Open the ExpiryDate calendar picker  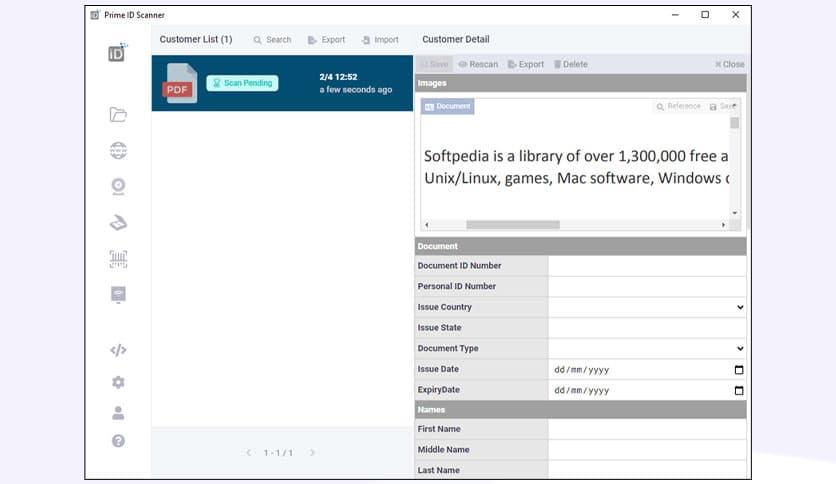[x=738, y=390]
